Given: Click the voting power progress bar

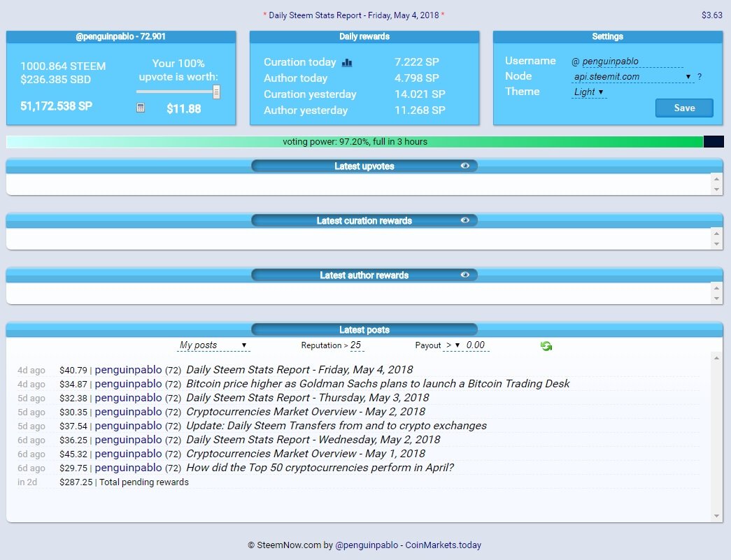Looking at the screenshot, I should pos(364,142).
